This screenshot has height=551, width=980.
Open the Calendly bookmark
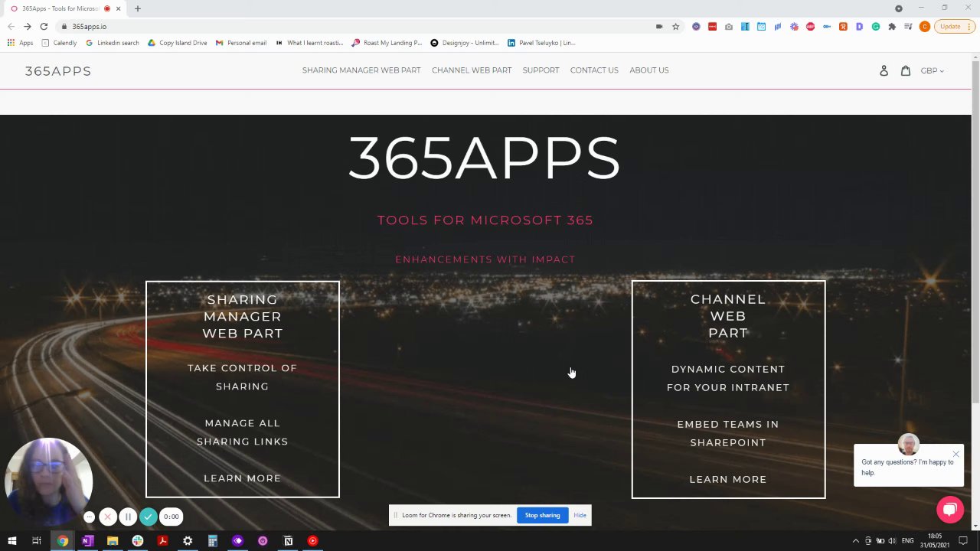click(59, 43)
